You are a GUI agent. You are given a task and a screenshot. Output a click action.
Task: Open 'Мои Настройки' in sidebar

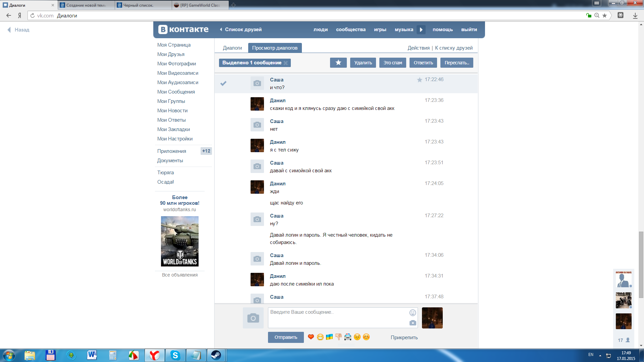click(175, 139)
